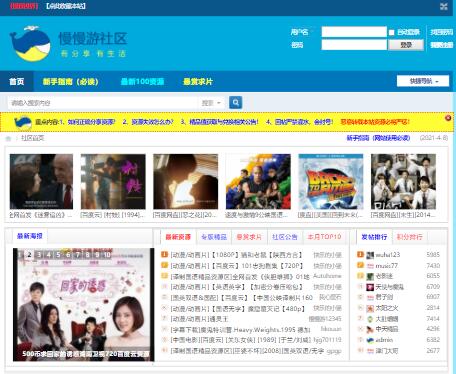Click admin's avatar icon in the ranking list
This screenshot has width=456, height=374.
pos(370,340)
